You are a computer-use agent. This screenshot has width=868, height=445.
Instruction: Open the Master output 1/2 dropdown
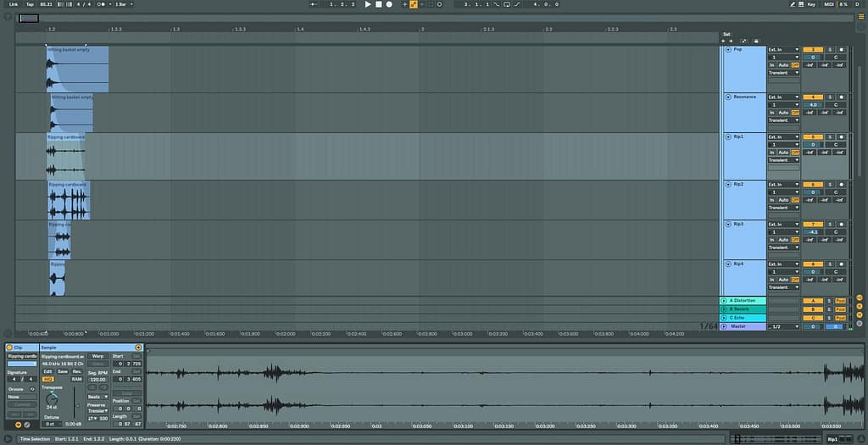(783, 326)
